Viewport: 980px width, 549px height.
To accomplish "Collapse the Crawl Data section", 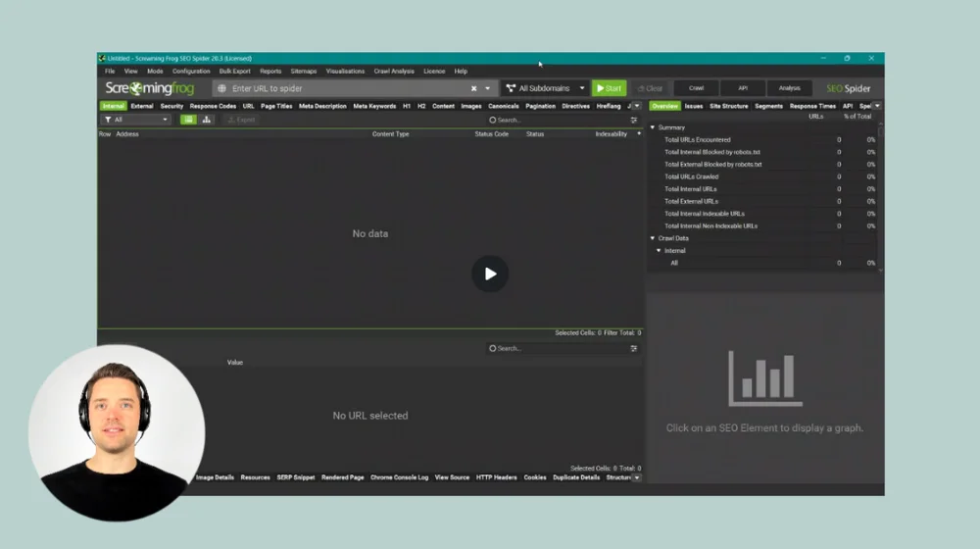I will (653, 238).
